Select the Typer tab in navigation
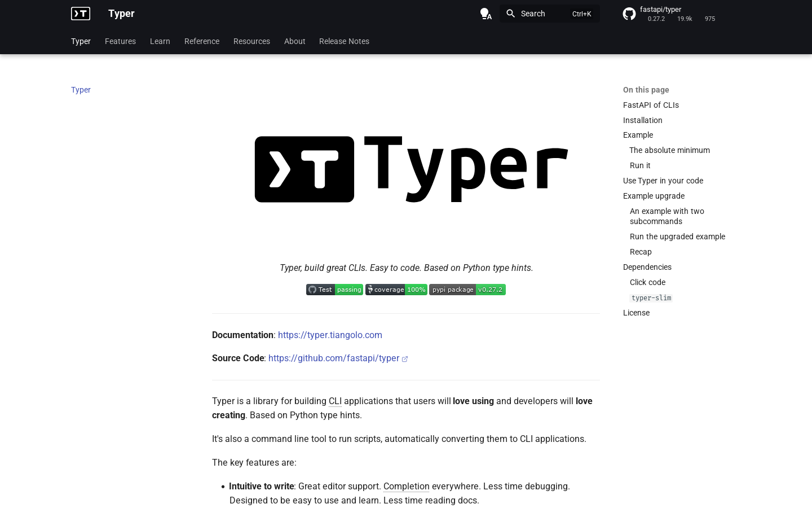Screen dimensions: 812x508 click(81, 41)
